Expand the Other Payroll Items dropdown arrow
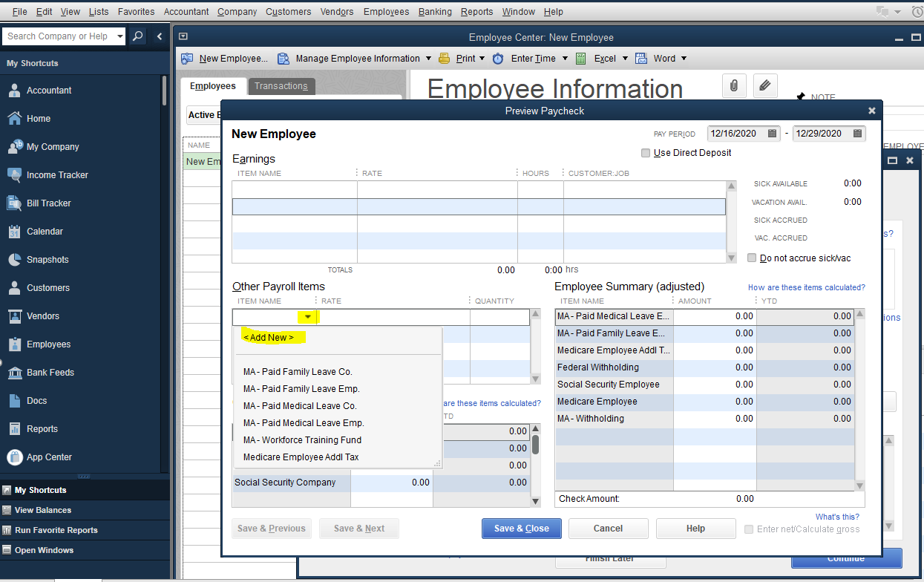Image resolution: width=924 pixels, height=582 pixels. click(x=308, y=317)
